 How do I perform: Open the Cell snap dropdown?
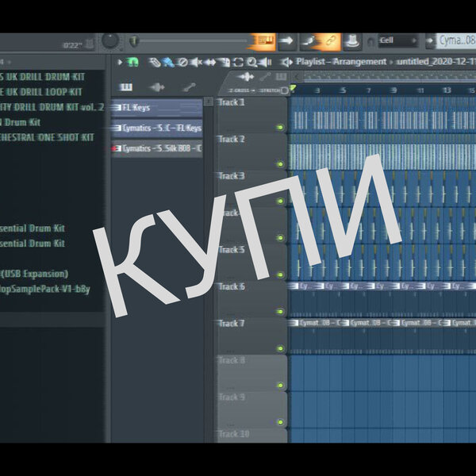(x=398, y=40)
